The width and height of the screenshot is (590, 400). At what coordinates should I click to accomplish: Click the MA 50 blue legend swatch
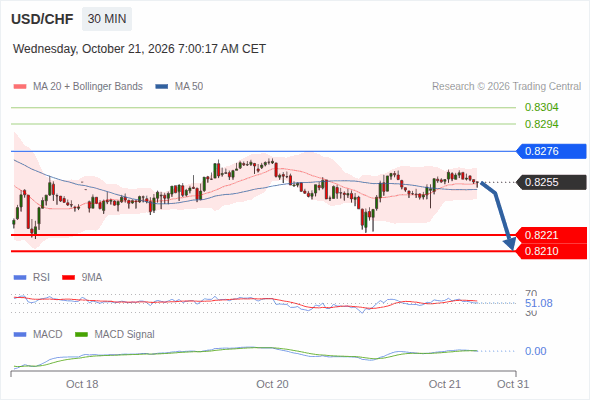[x=162, y=87]
